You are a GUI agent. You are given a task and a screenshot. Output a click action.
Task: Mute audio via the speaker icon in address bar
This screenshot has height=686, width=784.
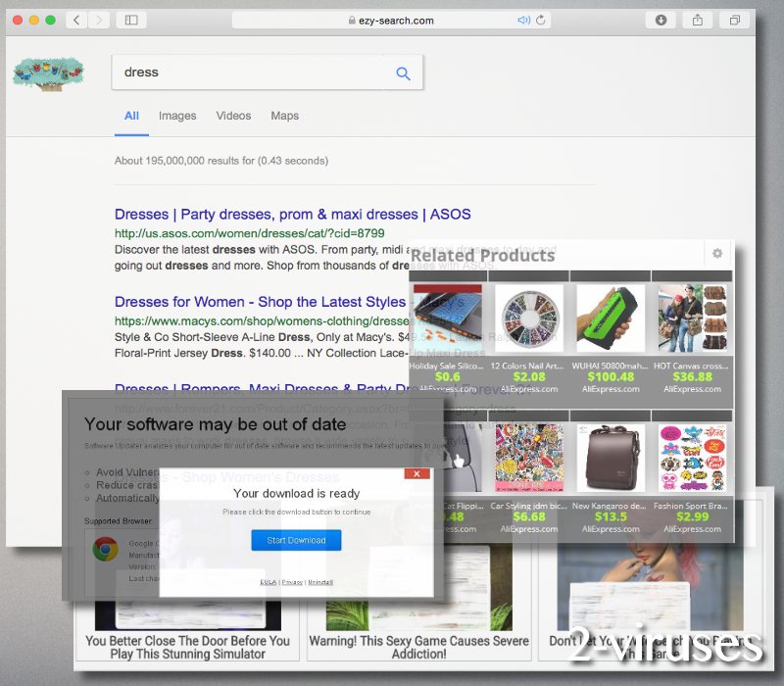[x=523, y=19]
